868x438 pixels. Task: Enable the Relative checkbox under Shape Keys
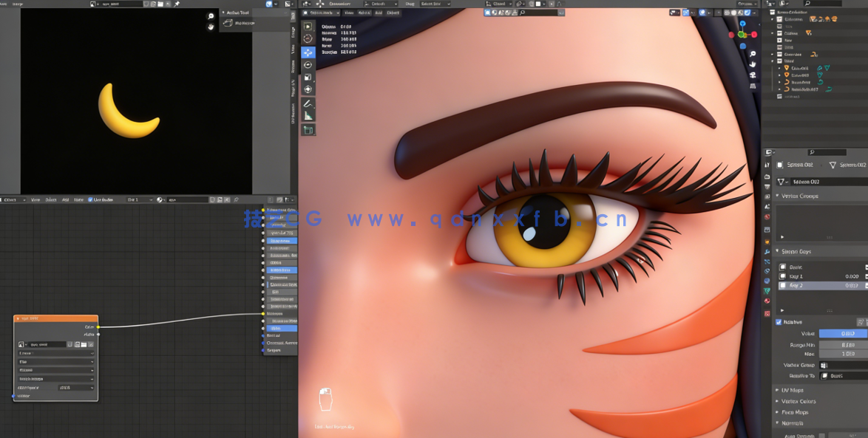(x=778, y=323)
